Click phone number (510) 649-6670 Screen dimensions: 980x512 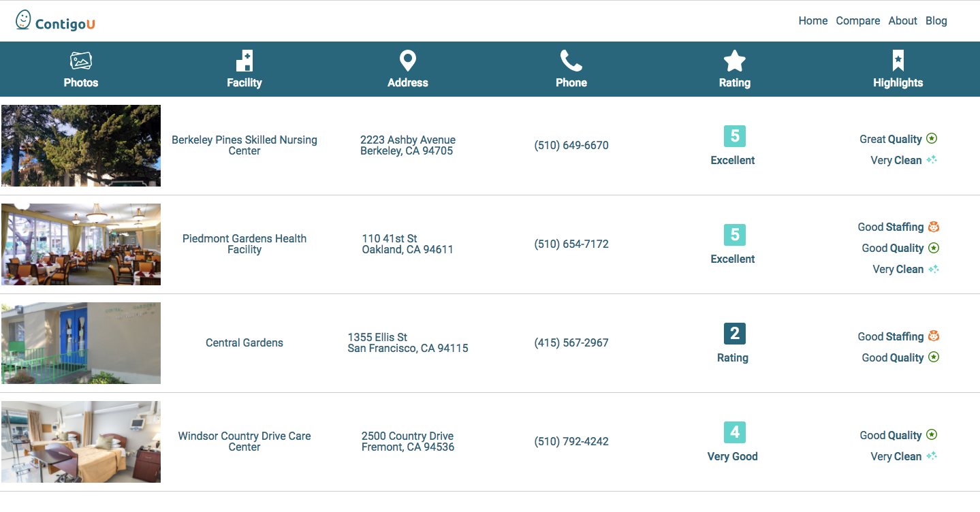click(x=571, y=145)
